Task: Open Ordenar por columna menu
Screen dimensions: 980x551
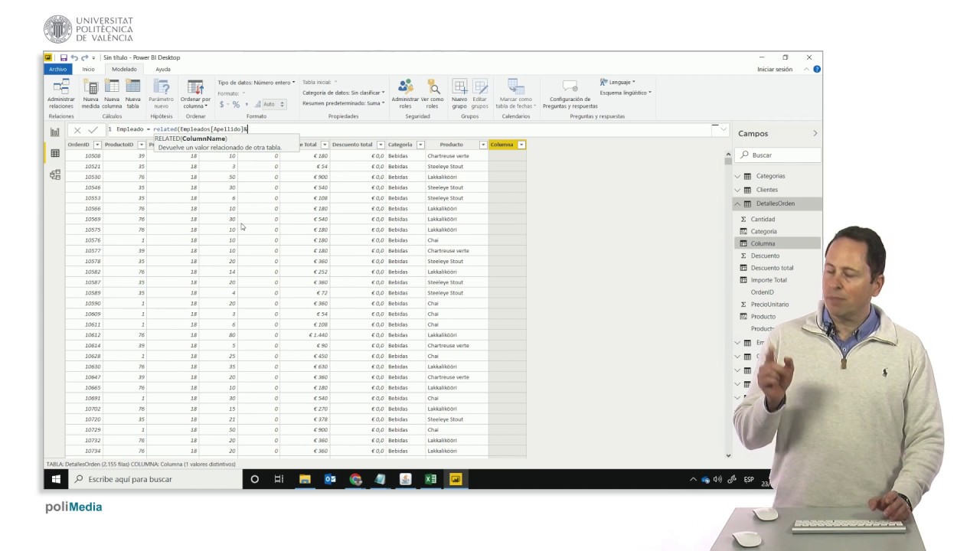Action: [195, 94]
